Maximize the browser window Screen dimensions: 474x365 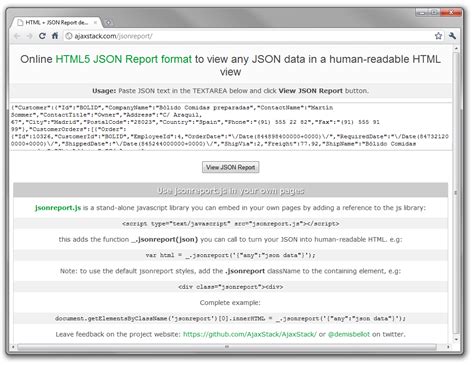coord(434,13)
